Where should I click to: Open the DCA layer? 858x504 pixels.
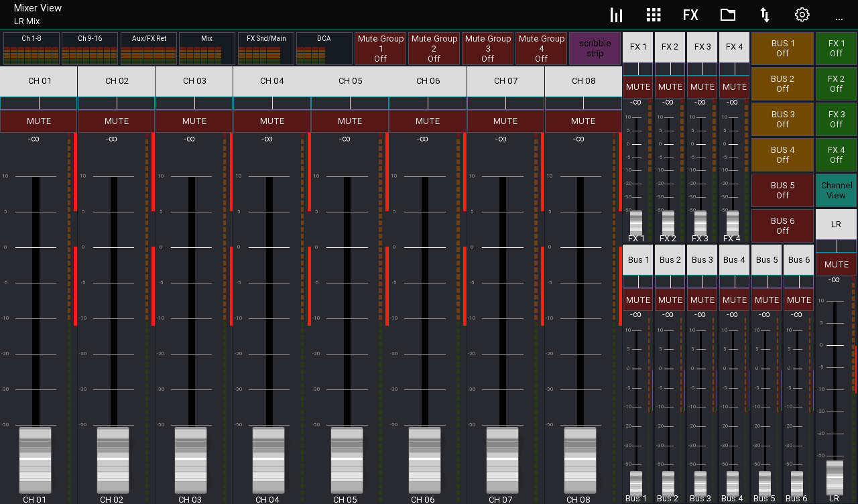324,48
